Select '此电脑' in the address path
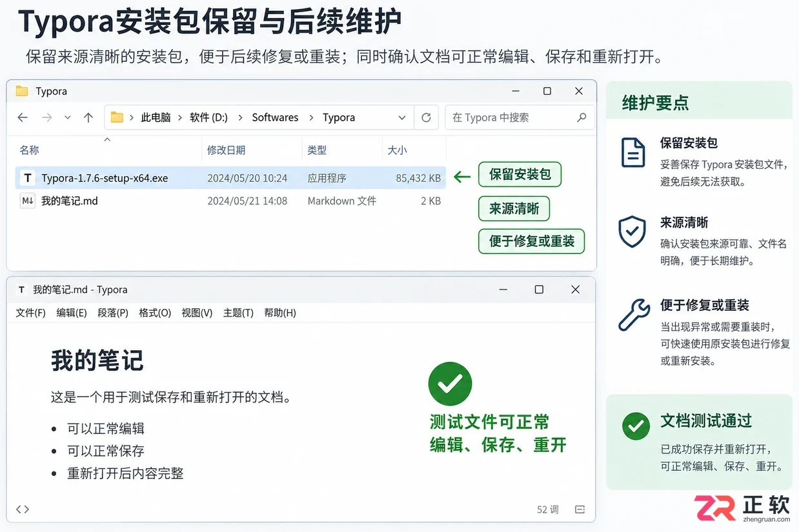 156,117
